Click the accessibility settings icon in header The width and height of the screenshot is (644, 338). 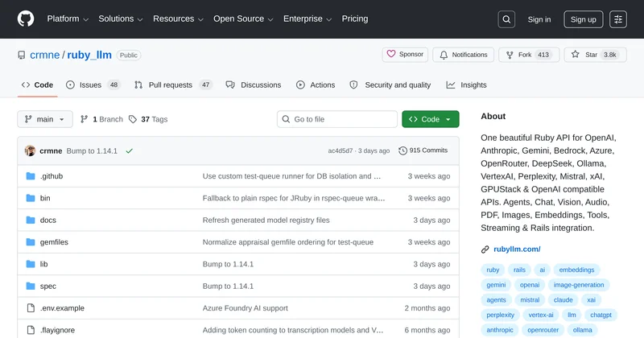pyautogui.click(x=618, y=19)
